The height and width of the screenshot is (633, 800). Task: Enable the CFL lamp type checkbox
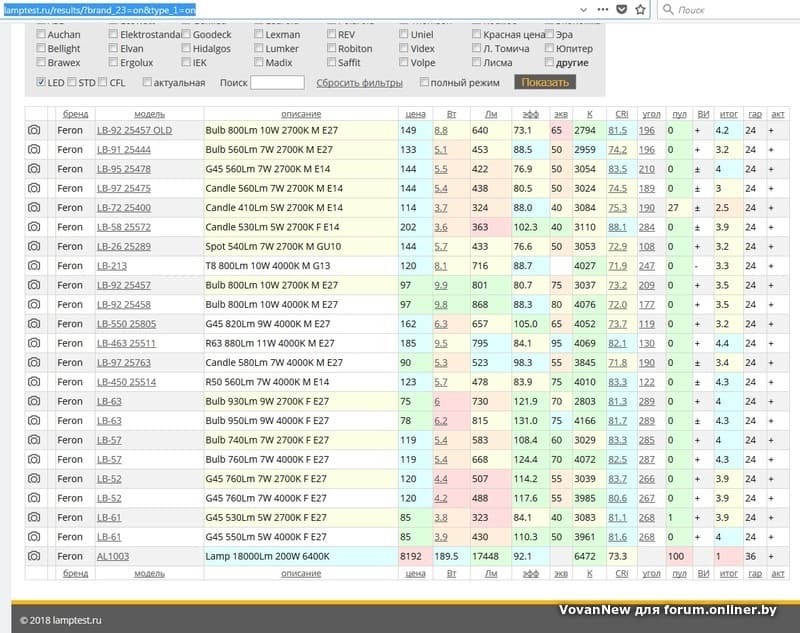[104, 83]
